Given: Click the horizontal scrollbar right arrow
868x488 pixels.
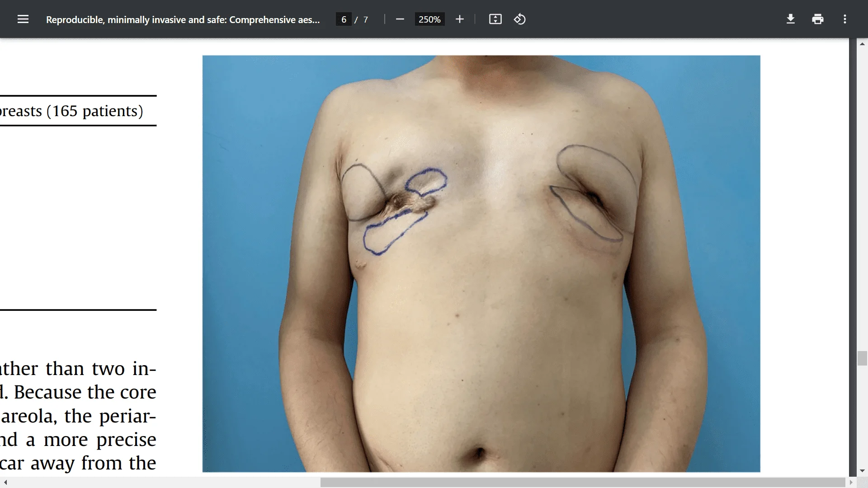Looking at the screenshot, I should 851,483.
